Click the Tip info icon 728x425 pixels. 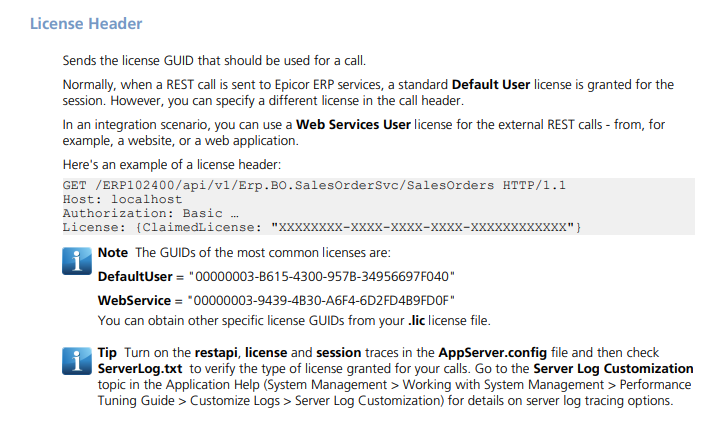[77, 361]
